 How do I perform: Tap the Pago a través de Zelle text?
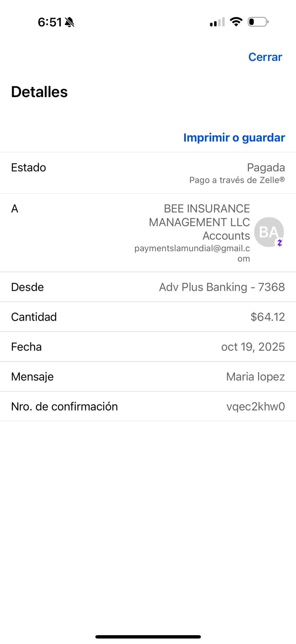[x=237, y=180]
